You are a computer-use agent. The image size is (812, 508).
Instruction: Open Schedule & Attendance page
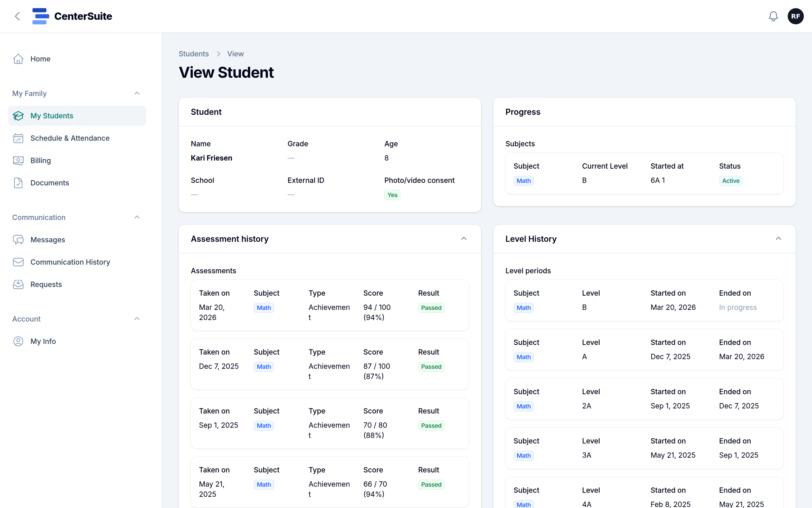[x=77, y=138]
